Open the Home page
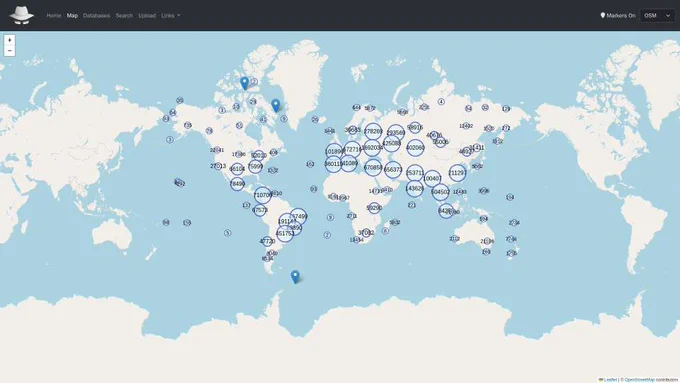 [x=54, y=16]
